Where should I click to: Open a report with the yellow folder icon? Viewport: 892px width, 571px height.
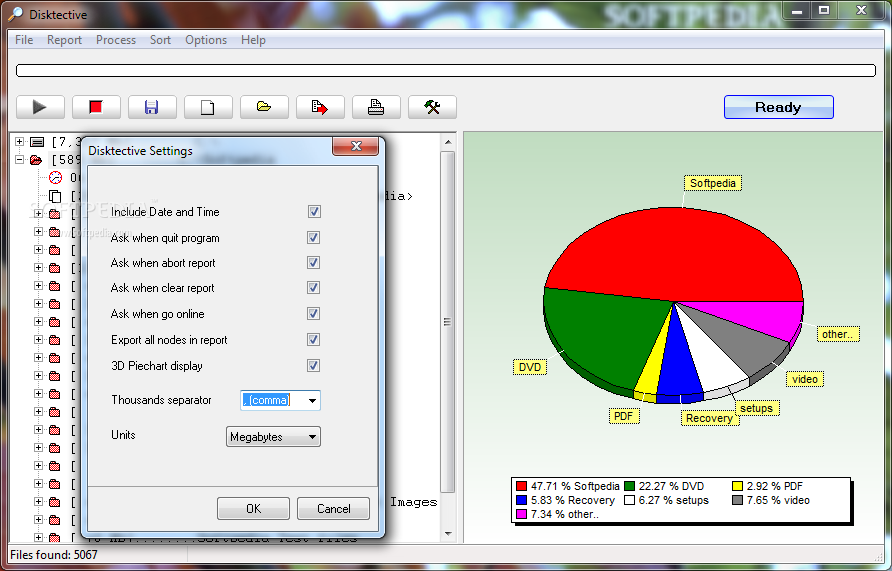[263, 107]
